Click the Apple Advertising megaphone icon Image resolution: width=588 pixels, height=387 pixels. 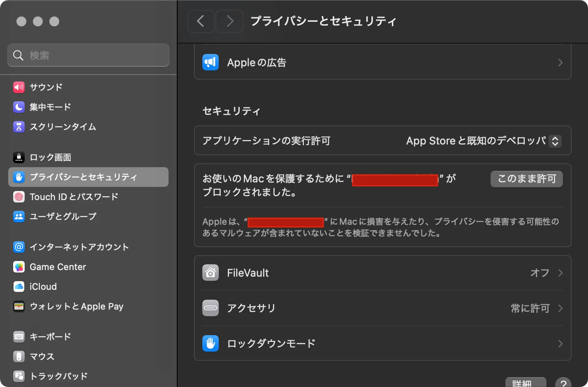211,63
